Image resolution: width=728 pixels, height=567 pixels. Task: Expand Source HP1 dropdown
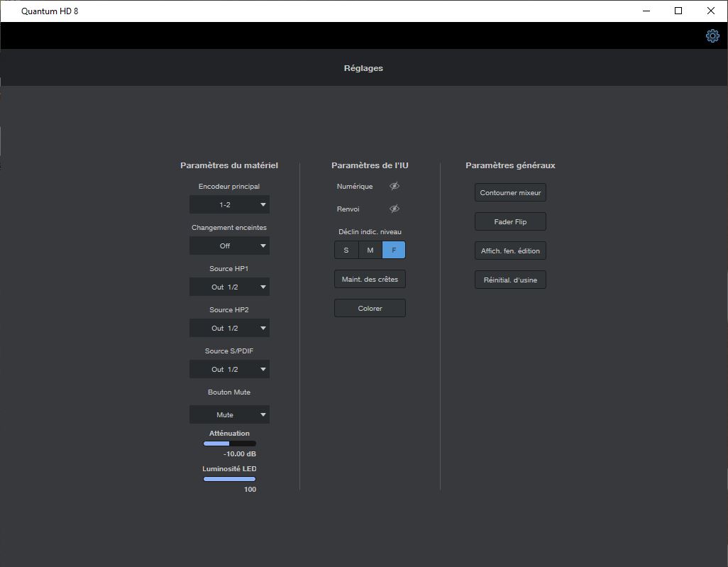click(x=229, y=287)
